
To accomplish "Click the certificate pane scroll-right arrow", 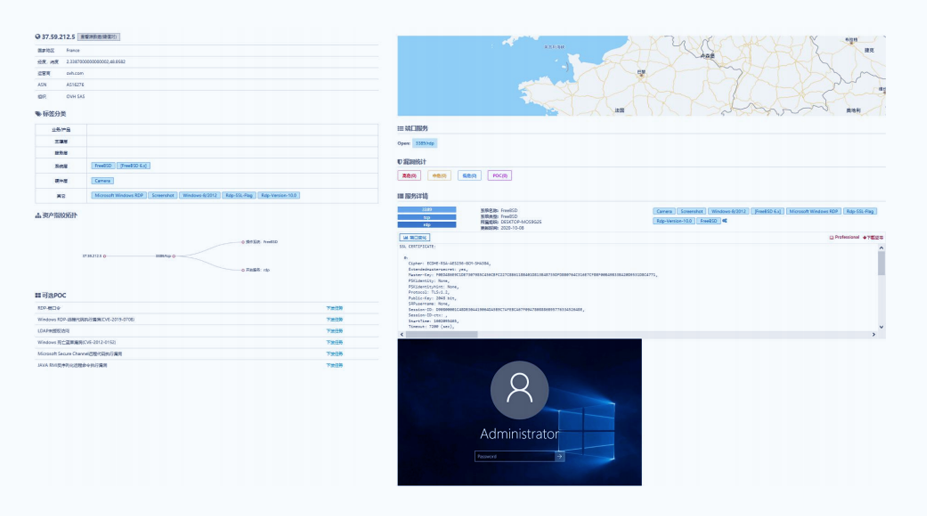I will (874, 335).
